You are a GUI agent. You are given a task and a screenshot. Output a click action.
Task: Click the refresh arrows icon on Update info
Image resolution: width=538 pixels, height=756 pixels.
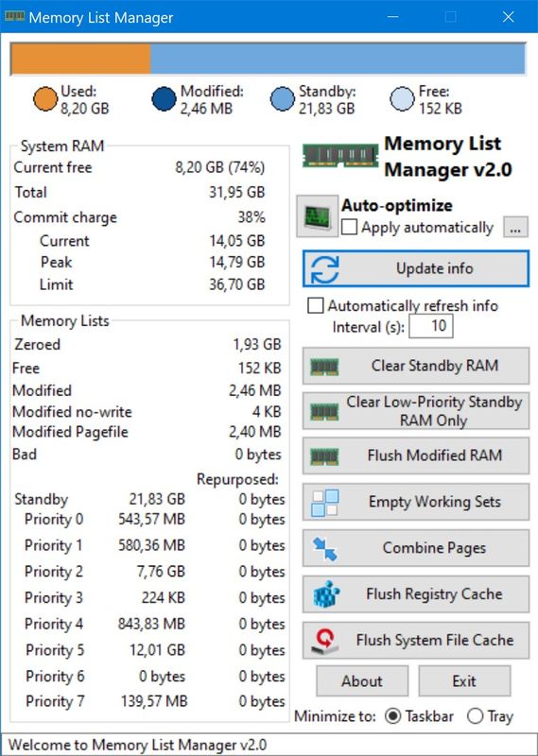324,269
